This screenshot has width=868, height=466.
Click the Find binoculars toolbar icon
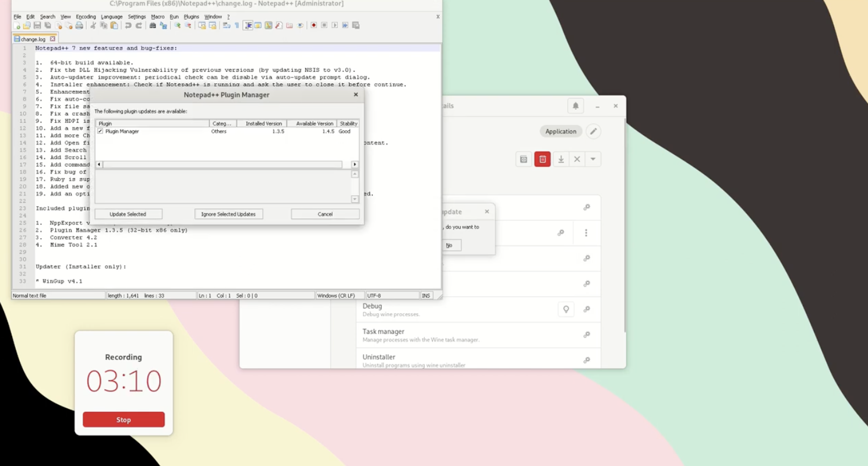(153, 26)
